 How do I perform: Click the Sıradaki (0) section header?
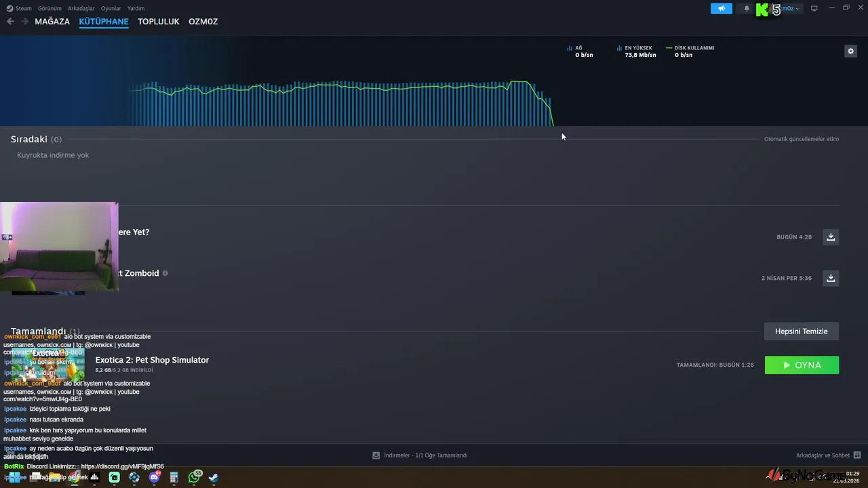[x=36, y=139]
